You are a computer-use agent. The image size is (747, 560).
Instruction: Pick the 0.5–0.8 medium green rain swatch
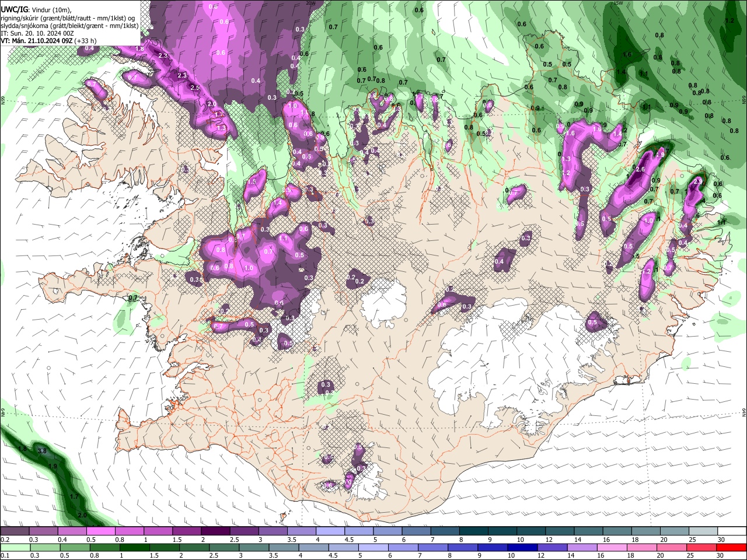(75, 548)
